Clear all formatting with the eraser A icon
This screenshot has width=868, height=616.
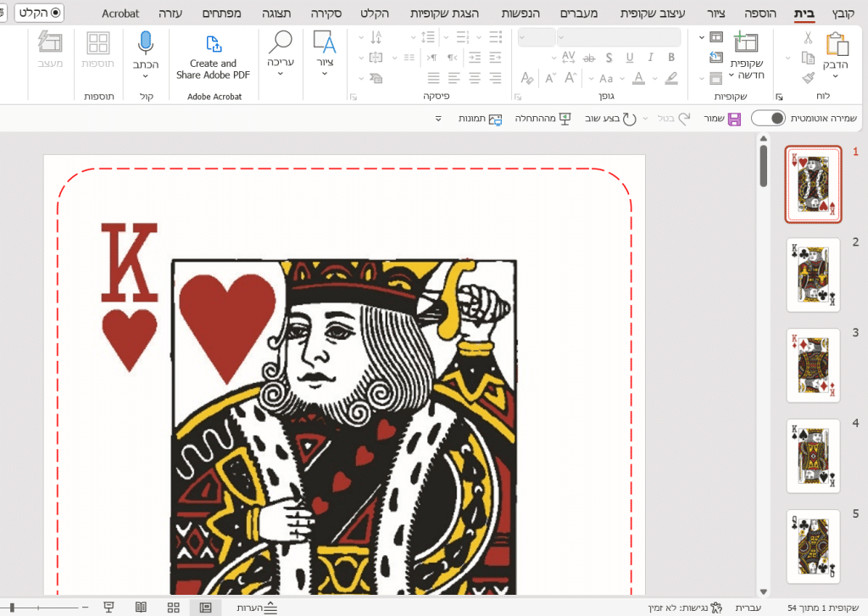point(527,78)
